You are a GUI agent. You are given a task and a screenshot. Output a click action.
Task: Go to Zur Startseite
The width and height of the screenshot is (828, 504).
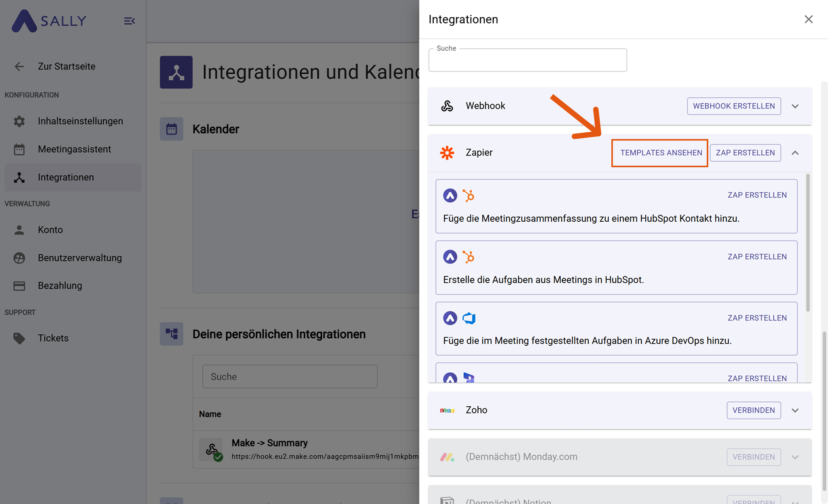coord(73,66)
